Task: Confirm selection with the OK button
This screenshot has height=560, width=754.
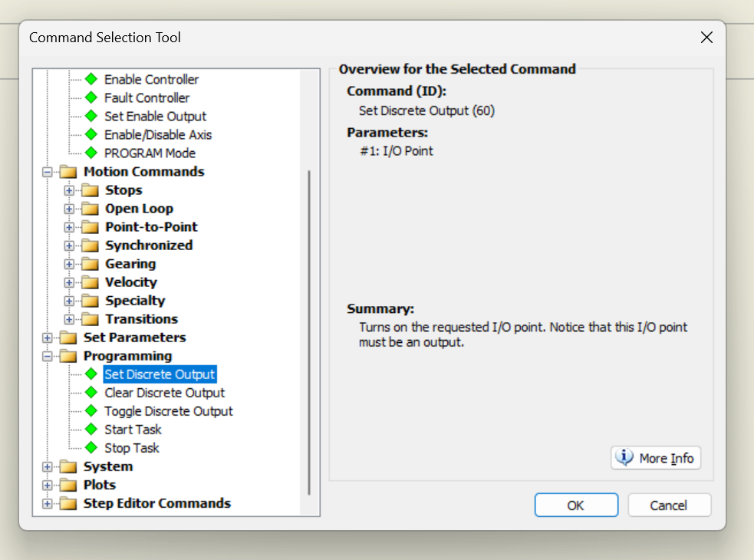Action: (576, 506)
